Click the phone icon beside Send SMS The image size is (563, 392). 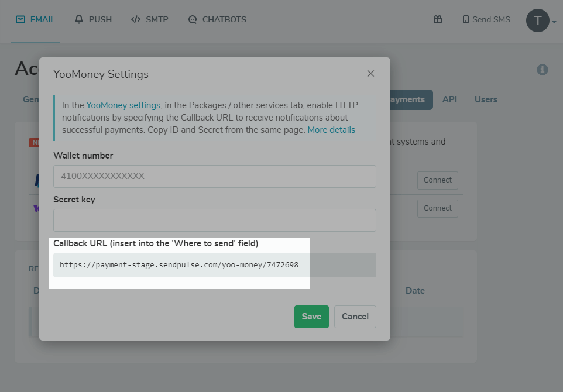(466, 19)
